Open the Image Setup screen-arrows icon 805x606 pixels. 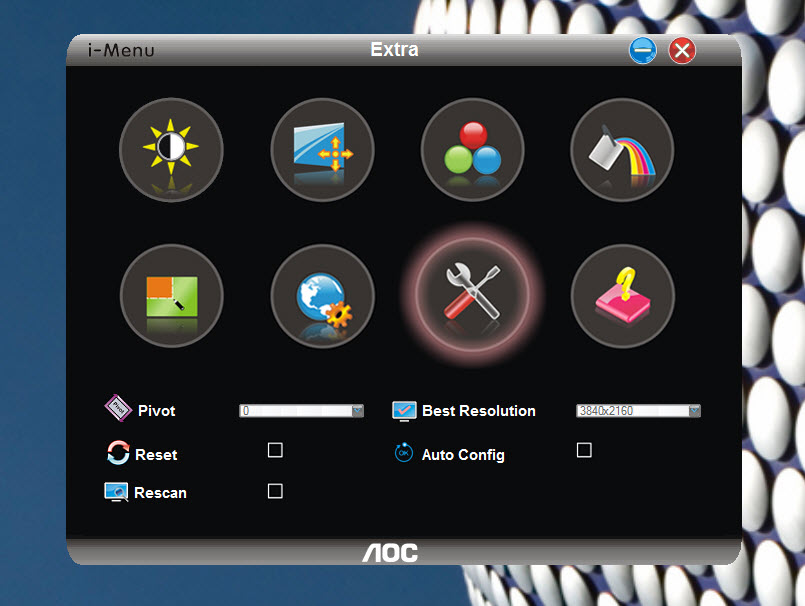tap(322, 149)
